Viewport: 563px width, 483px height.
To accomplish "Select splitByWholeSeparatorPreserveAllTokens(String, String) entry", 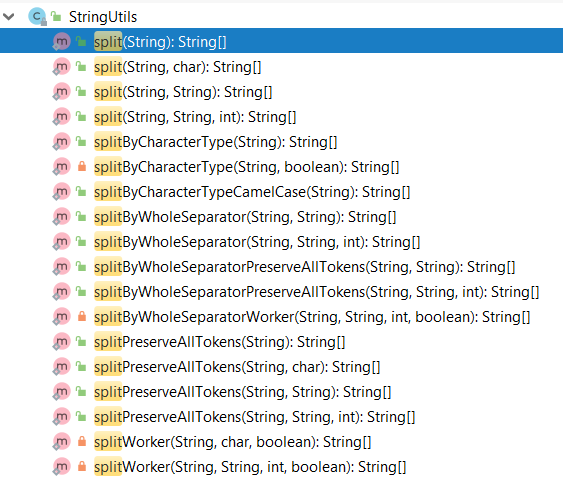I will (304, 267).
